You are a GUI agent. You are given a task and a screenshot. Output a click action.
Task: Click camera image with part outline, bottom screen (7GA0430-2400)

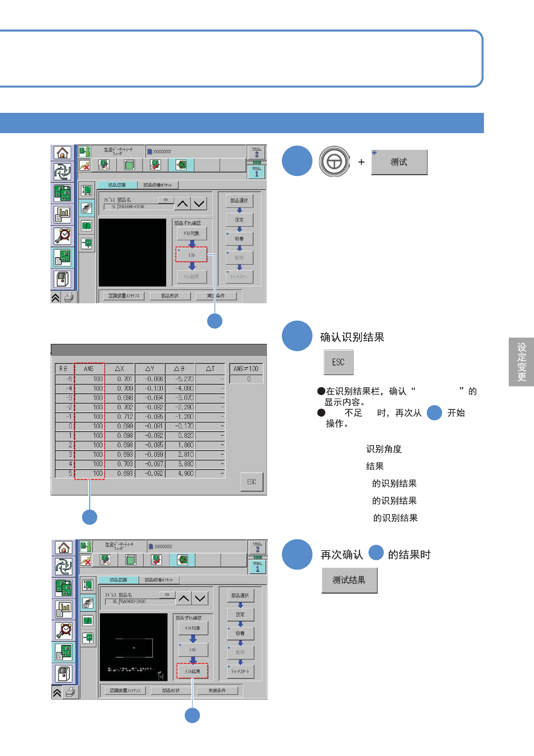pos(133,647)
